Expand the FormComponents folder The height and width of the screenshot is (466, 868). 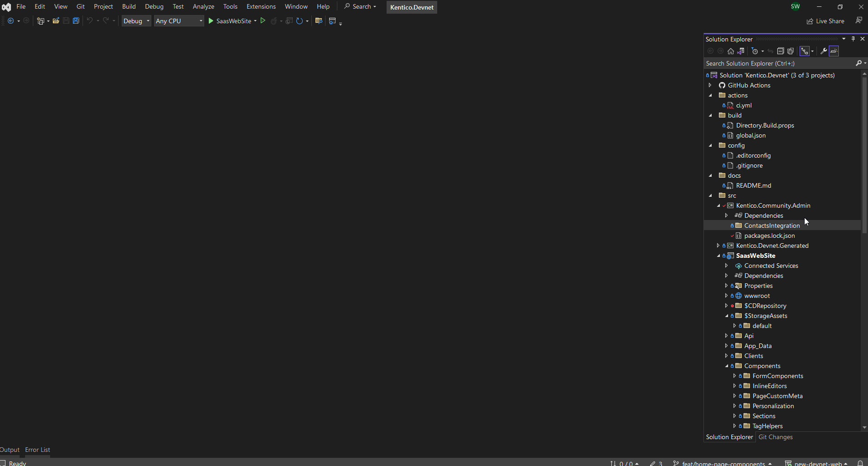coord(734,376)
